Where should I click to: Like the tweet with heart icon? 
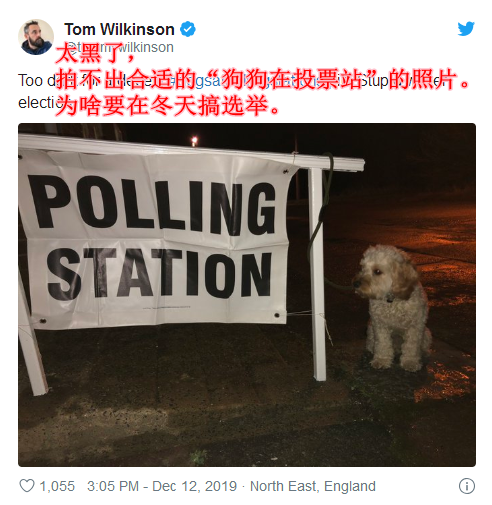27,486
